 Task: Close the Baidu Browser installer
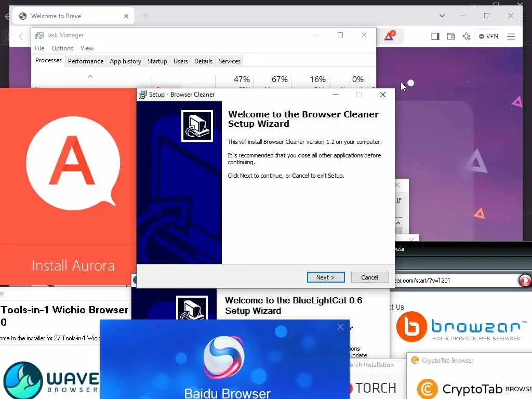coord(340,327)
